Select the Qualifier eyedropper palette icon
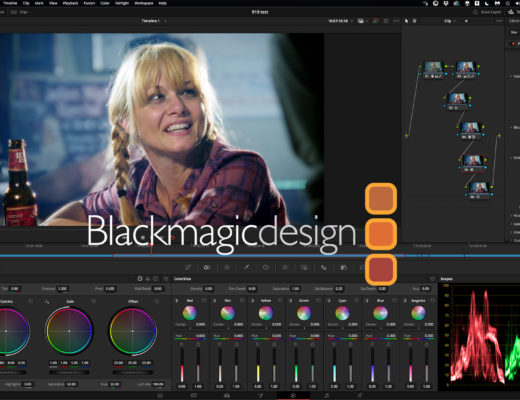Viewport: 520px width, 400px height. pyautogui.click(x=246, y=267)
